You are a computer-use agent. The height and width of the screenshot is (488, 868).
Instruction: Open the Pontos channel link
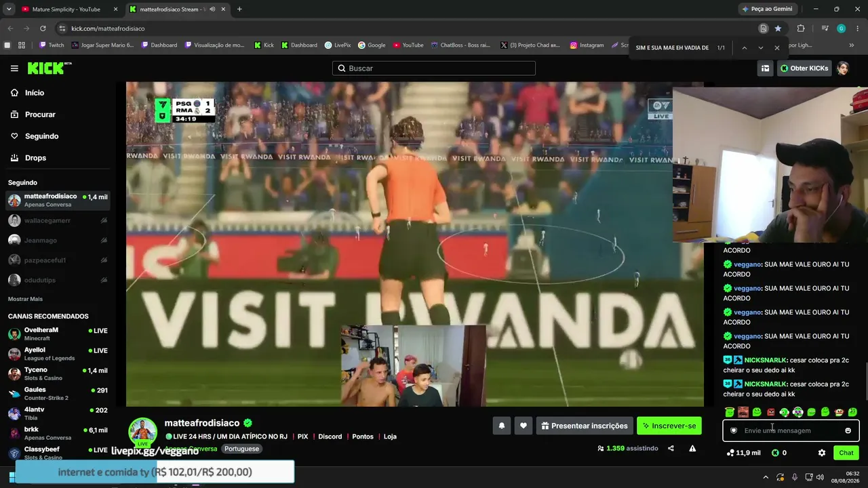tap(363, 436)
